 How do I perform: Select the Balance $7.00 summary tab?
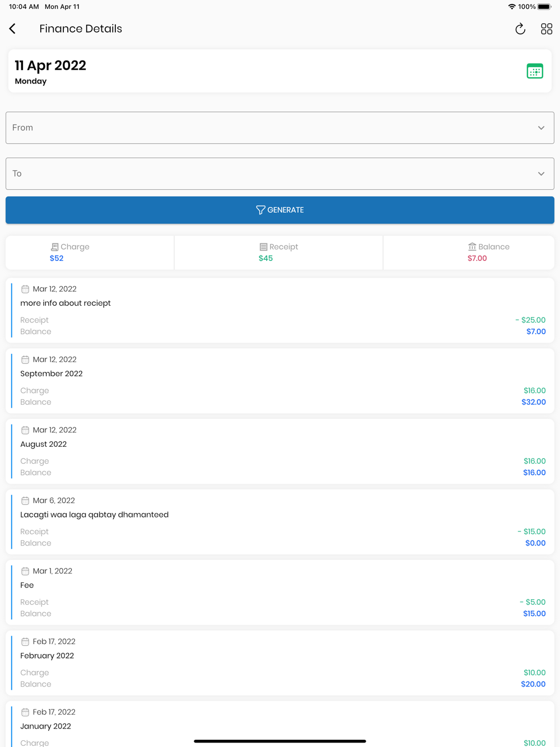(x=469, y=253)
